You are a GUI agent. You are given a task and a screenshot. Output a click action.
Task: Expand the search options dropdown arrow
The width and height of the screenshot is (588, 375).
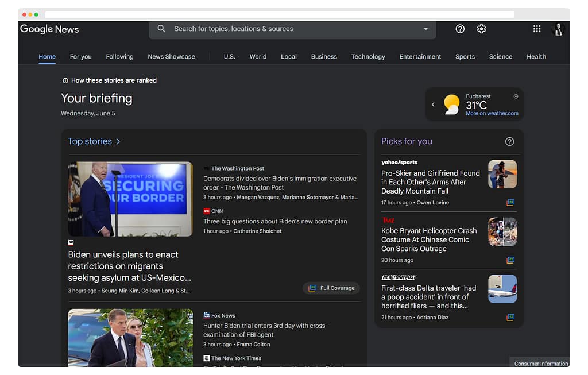pyautogui.click(x=425, y=29)
